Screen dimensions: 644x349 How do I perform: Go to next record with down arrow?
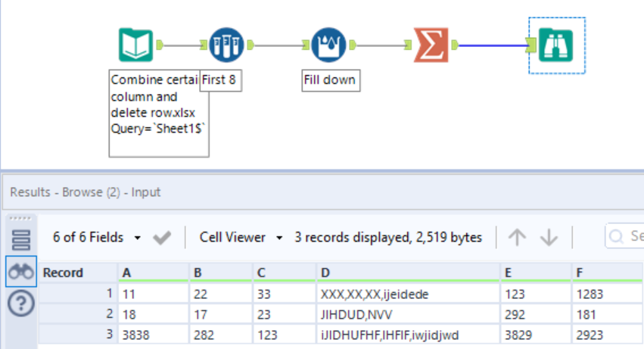tap(549, 238)
